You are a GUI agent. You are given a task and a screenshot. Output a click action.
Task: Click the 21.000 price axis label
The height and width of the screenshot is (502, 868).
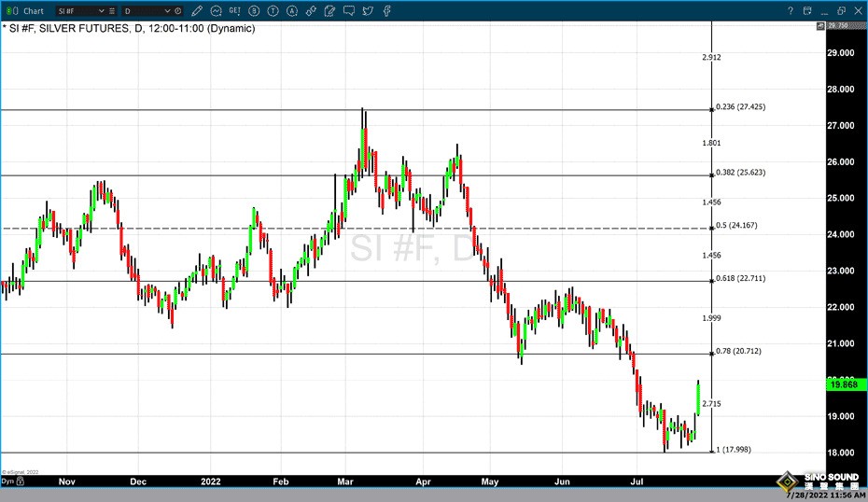[840, 343]
